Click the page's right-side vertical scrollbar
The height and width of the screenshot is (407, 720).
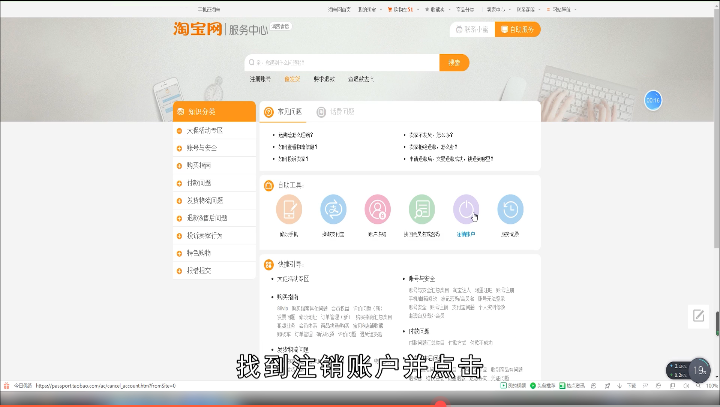717,129
